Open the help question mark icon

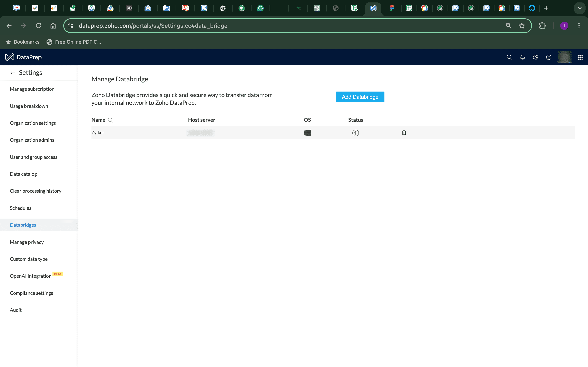click(x=549, y=57)
